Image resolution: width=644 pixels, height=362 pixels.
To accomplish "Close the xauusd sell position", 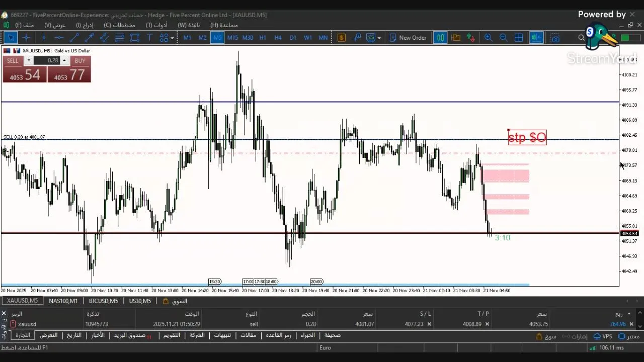I will 631,324.
